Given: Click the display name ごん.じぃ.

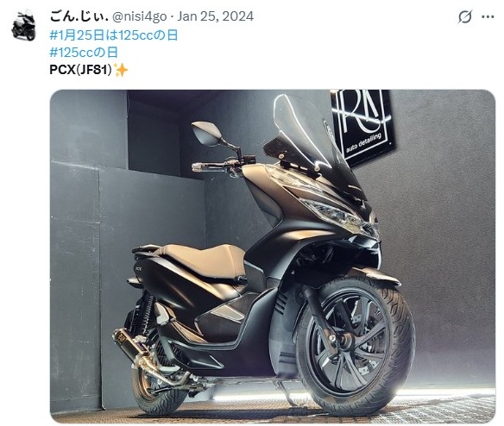Looking at the screenshot, I should pyautogui.click(x=79, y=16).
